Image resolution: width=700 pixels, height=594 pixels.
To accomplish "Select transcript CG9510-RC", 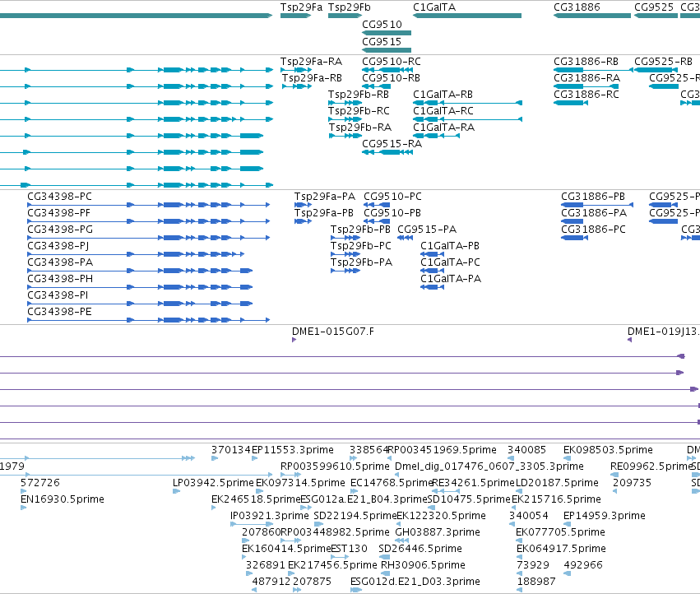I will 387,70.
